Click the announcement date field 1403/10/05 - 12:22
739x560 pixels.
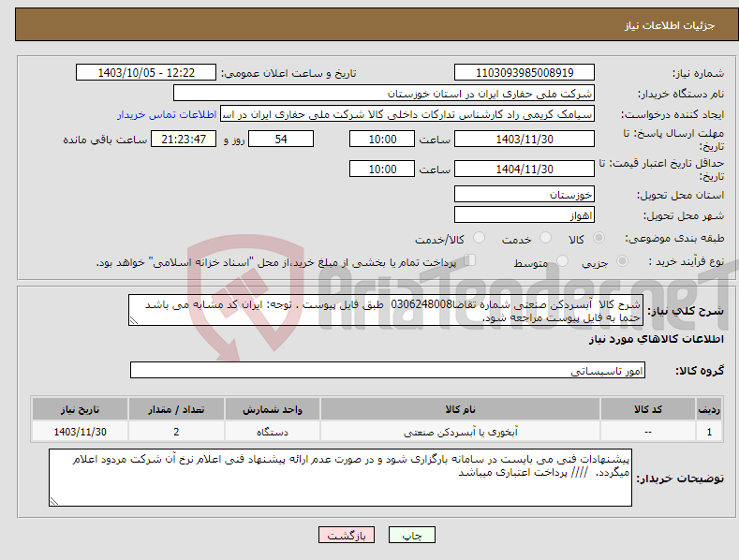(146, 73)
